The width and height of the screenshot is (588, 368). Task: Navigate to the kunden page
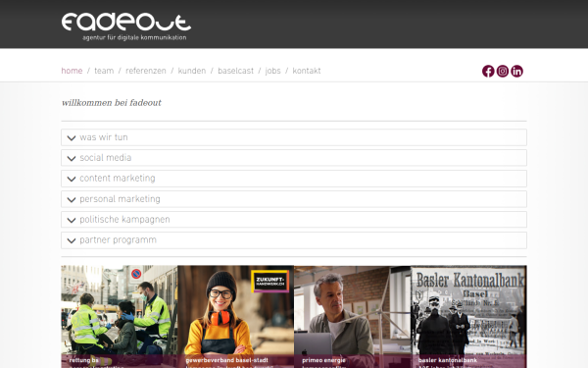coord(192,71)
